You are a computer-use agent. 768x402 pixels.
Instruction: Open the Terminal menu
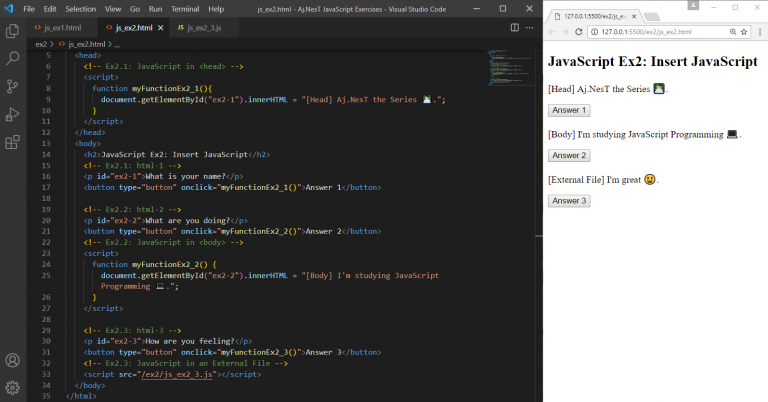point(184,8)
